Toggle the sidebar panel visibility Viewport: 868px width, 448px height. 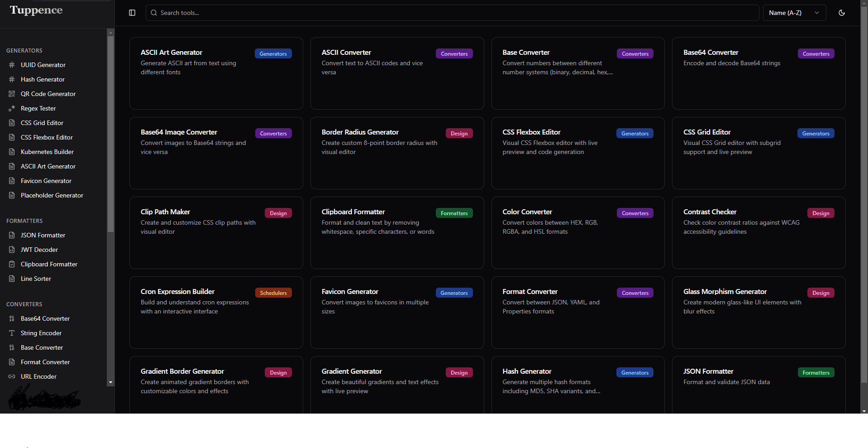coord(132,13)
